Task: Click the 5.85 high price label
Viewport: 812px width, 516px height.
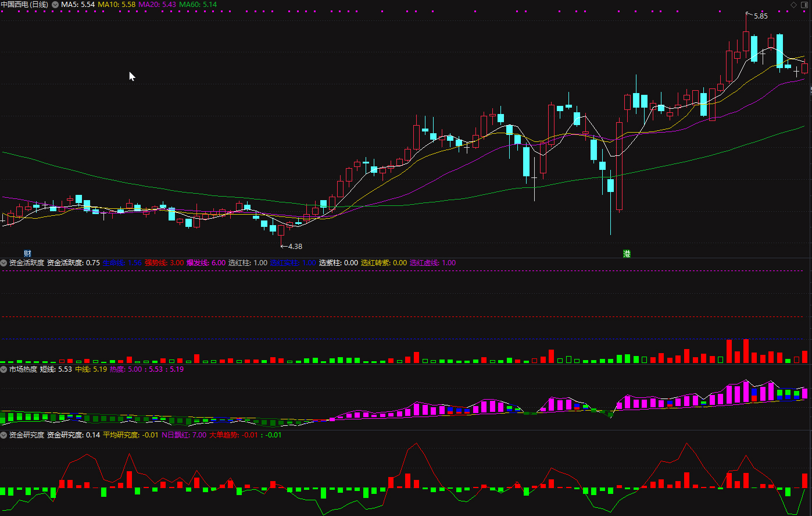Action: [760, 16]
